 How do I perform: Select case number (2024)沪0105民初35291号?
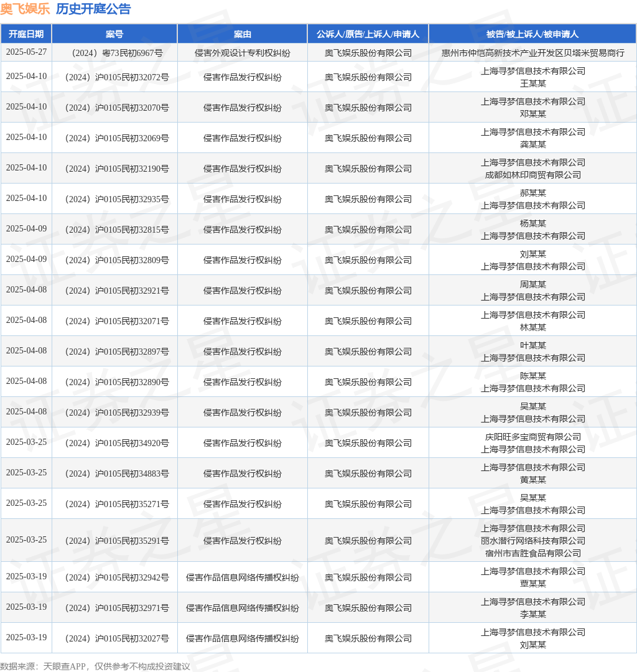point(117,541)
